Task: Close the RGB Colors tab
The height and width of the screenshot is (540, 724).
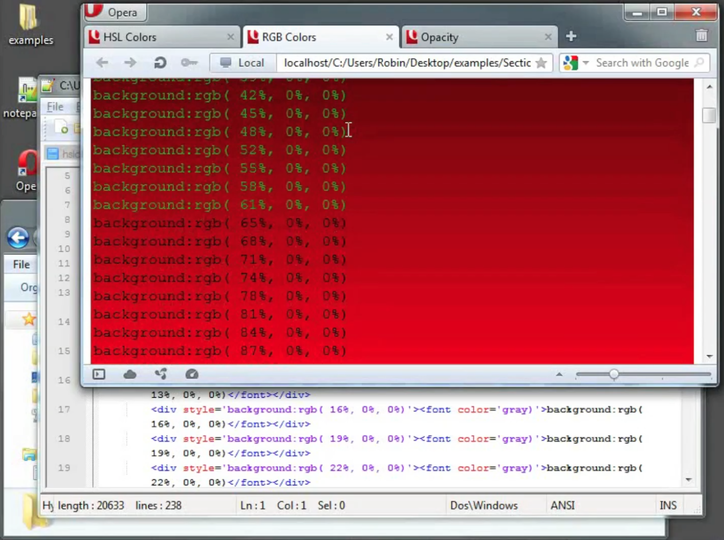Action: (x=389, y=37)
